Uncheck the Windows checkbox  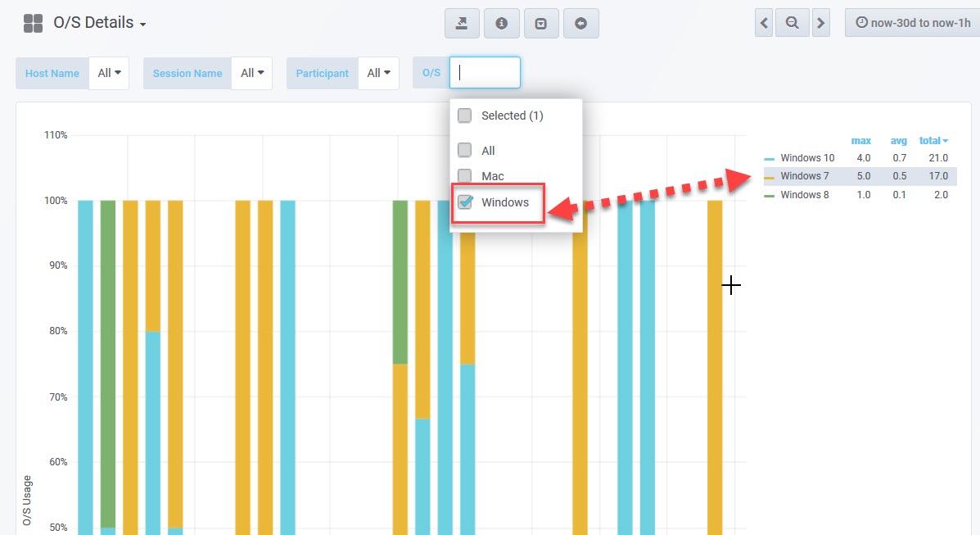tap(464, 202)
